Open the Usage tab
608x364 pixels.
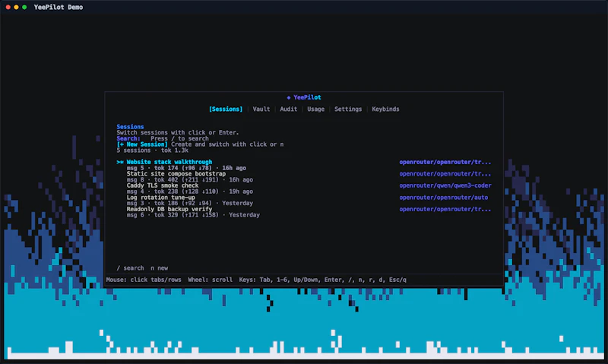click(x=315, y=109)
